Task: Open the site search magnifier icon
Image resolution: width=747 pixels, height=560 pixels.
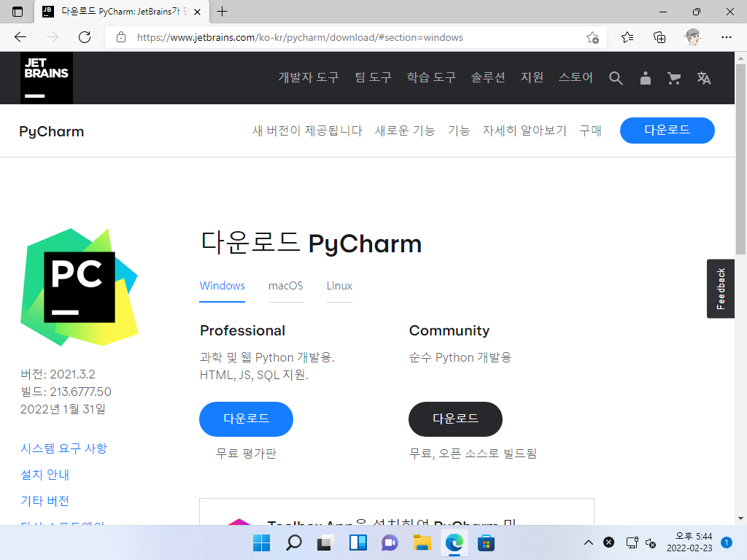Action: pyautogui.click(x=616, y=78)
